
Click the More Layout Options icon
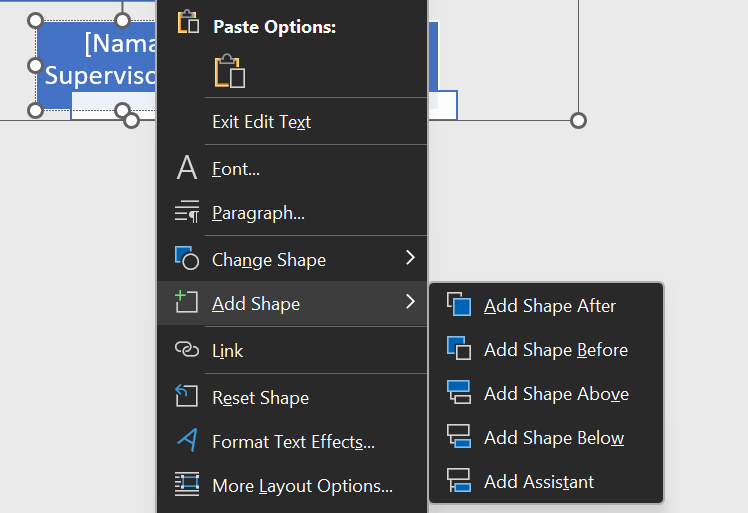[x=187, y=485]
